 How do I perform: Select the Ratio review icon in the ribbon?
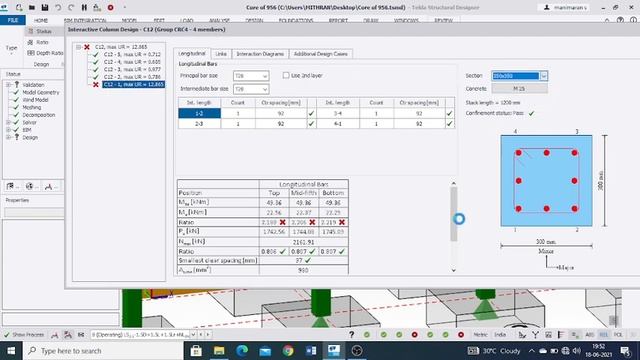pos(31,42)
